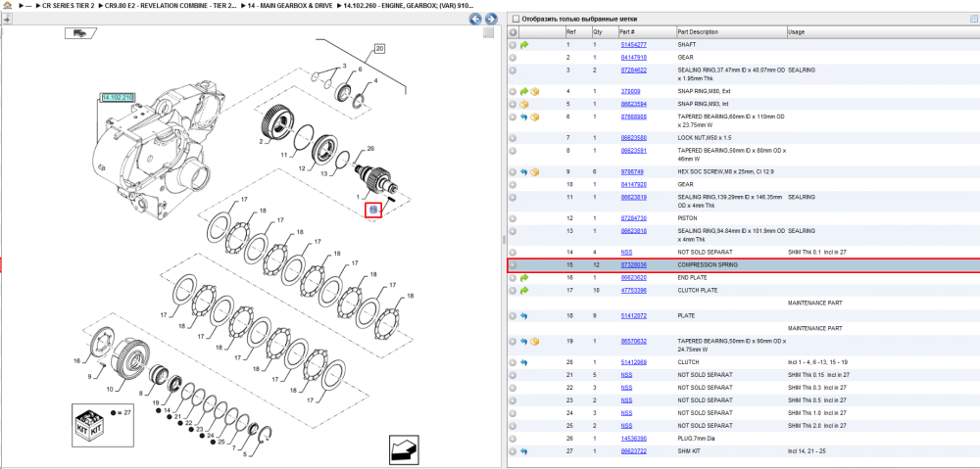This screenshot has height=469, width=980.
Task: Toggle the selection circle for COMPRESSION SPRING row
Action: [513, 264]
